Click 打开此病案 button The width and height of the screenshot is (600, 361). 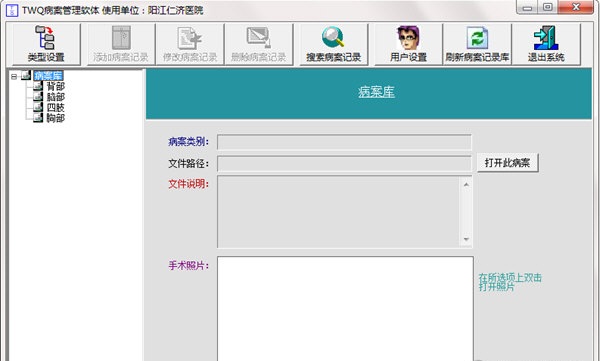click(x=508, y=163)
